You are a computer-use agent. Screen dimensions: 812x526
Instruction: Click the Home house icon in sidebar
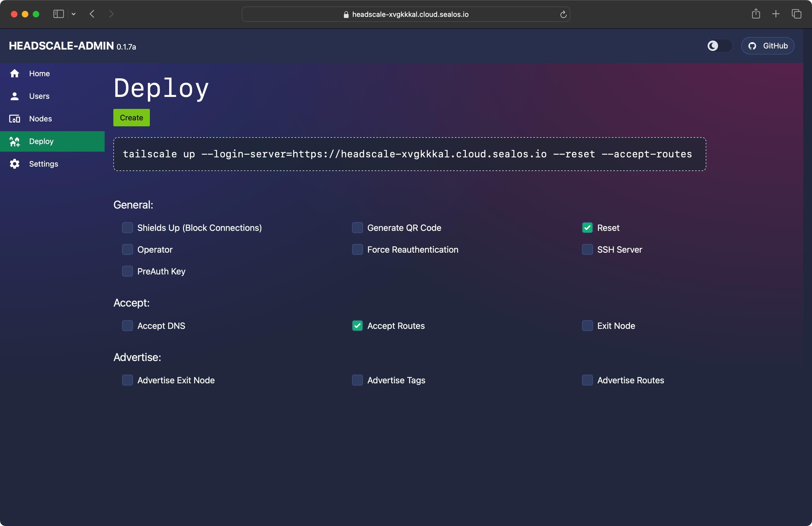(14, 74)
